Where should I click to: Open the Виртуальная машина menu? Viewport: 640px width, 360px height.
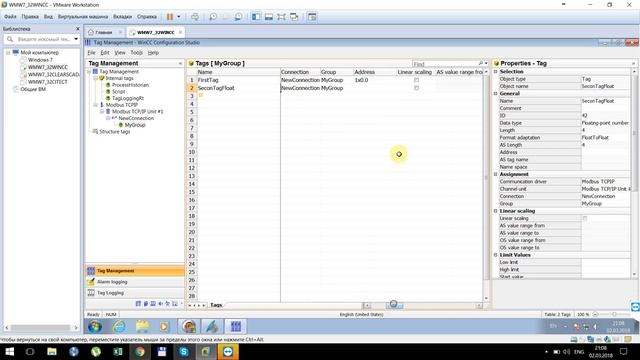click(x=83, y=17)
